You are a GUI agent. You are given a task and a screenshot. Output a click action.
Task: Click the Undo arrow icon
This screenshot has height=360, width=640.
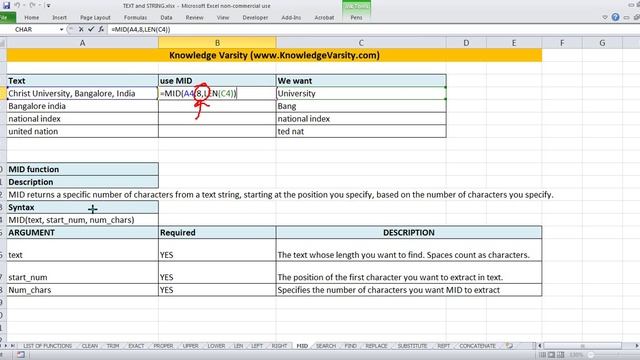[17, 6]
